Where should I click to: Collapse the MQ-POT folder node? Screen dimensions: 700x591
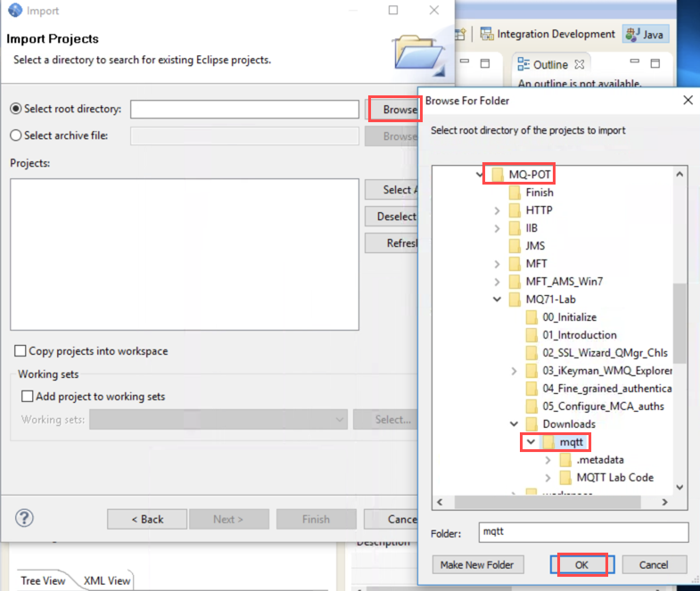click(480, 174)
